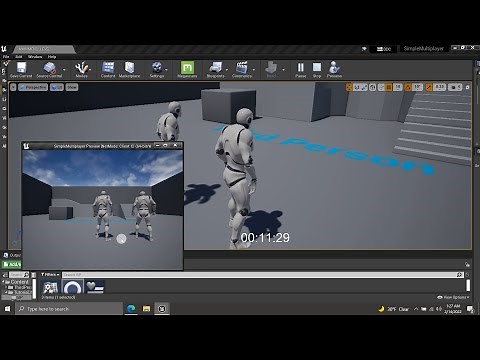The image size is (480, 360).
Task: Select the rotate gizmo tool in viewport
Action: [357, 87]
